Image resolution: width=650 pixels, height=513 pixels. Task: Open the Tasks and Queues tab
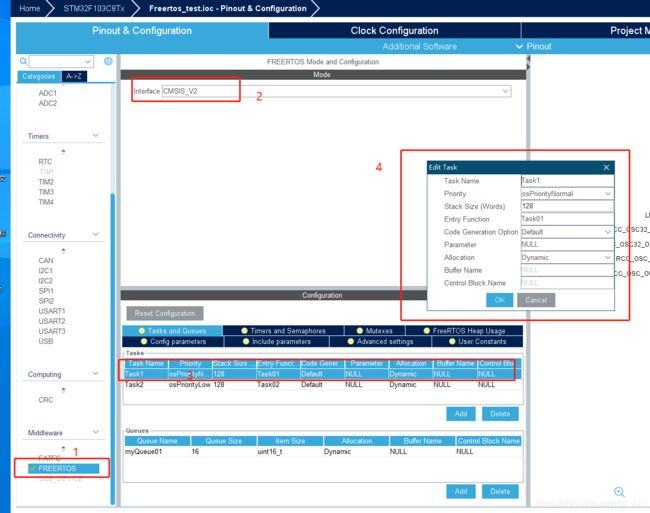point(172,331)
